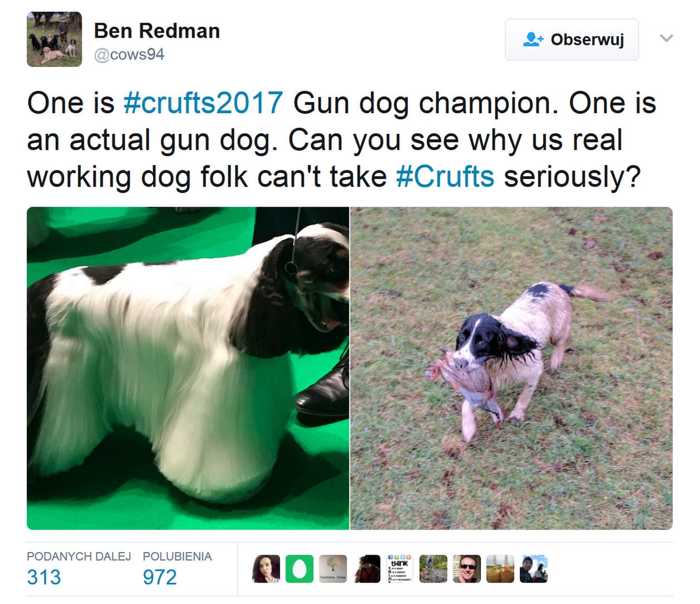Image resolution: width=700 pixels, height=604 pixels.
Task: Enlarge the show dog photo on green carpet
Action: pos(188,368)
